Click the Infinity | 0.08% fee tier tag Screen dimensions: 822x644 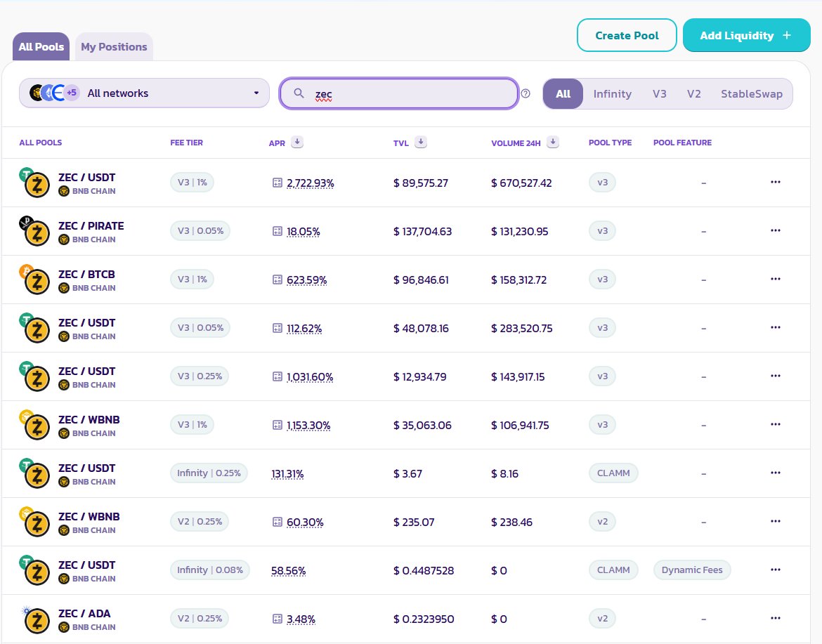tap(209, 570)
